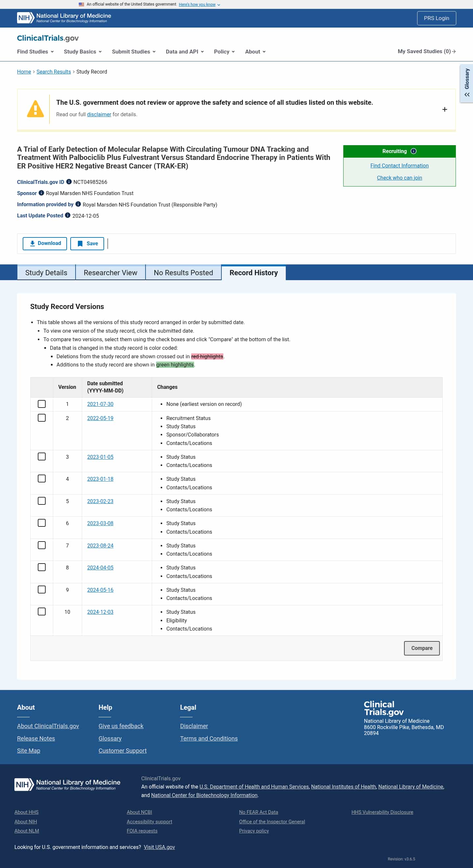
Task: Click the NIH National Library of Medicine logo
Action: coord(64,18)
